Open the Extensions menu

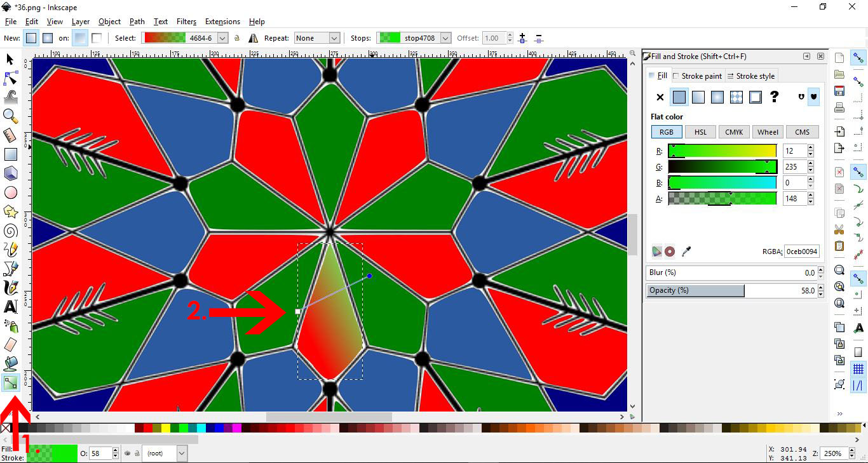[x=222, y=22]
